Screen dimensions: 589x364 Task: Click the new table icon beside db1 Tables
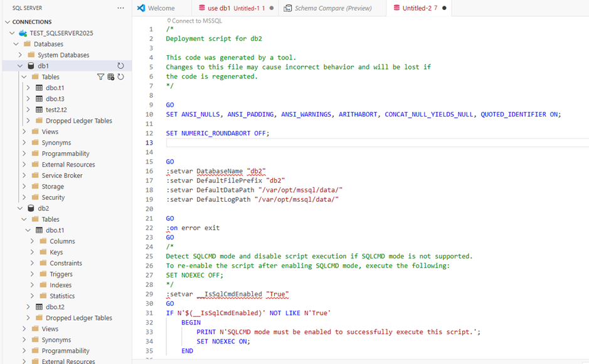point(110,76)
